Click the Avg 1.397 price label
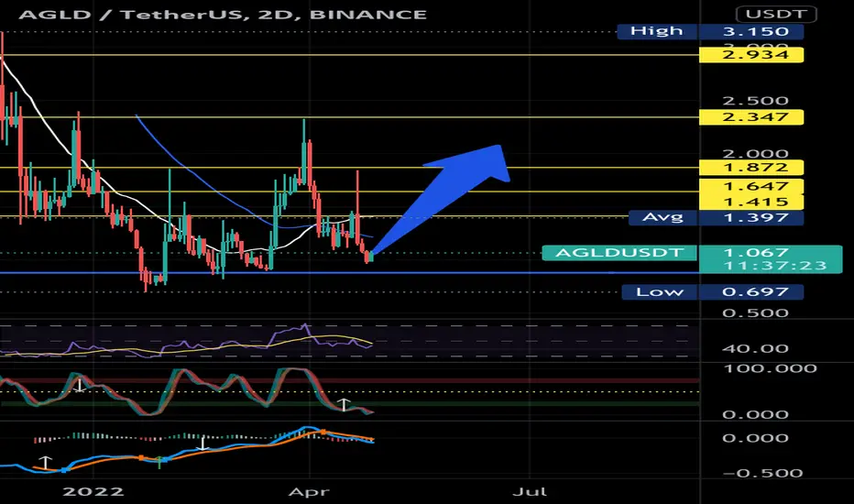 (751, 218)
